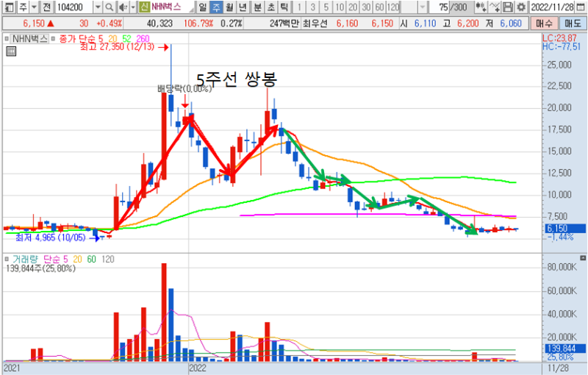Toggle the small square before NHN벅스 legend

point(7,39)
